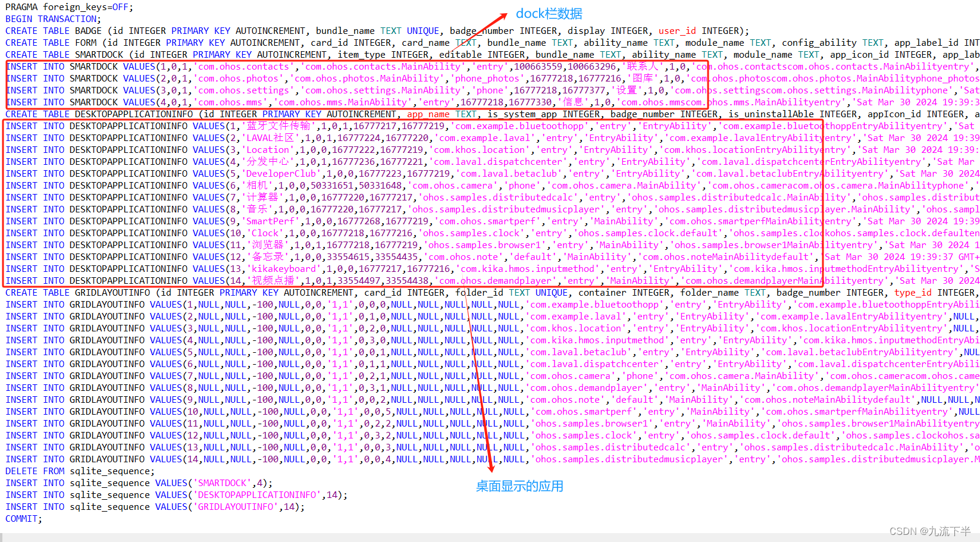Screen dimensions: 980x542
Task: Click the '联系人' value in SMARTDOCK row 1
Action: coord(643,67)
